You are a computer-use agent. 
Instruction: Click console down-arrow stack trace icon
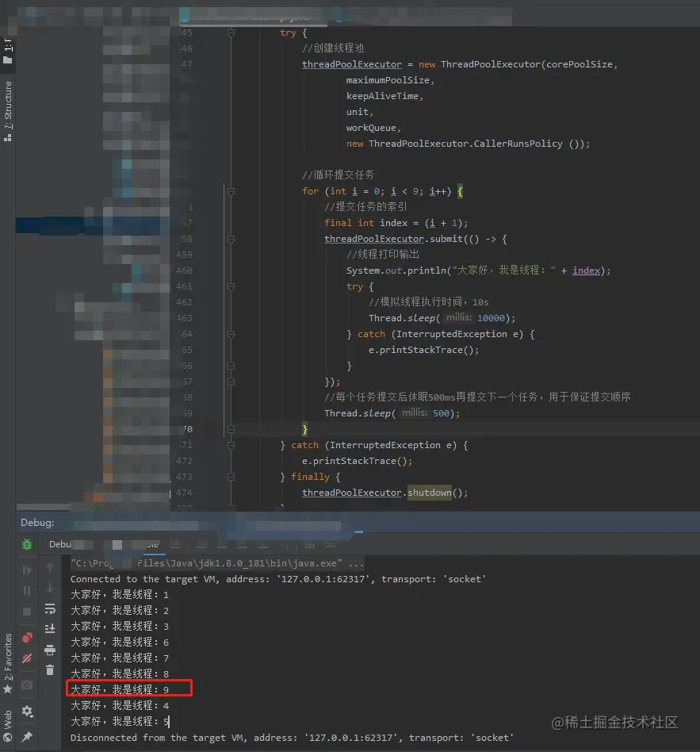tap(50, 588)
